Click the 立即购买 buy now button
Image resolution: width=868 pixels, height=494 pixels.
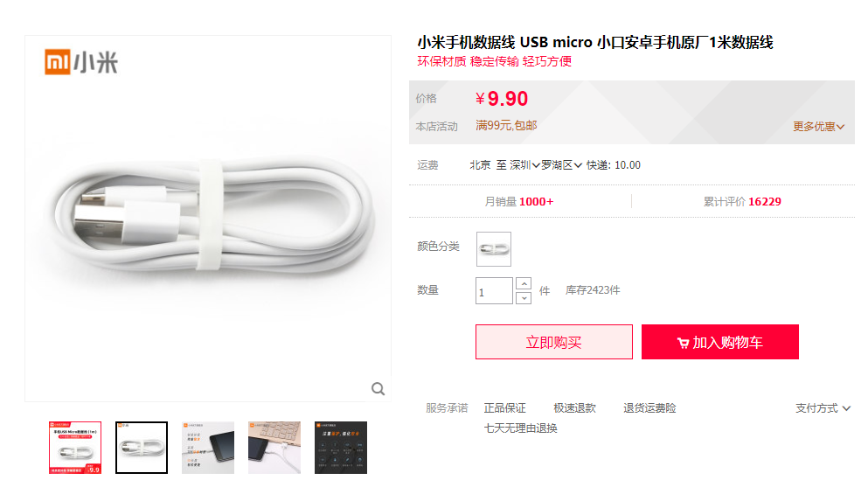pyautogui.click(x=553, y=342)
